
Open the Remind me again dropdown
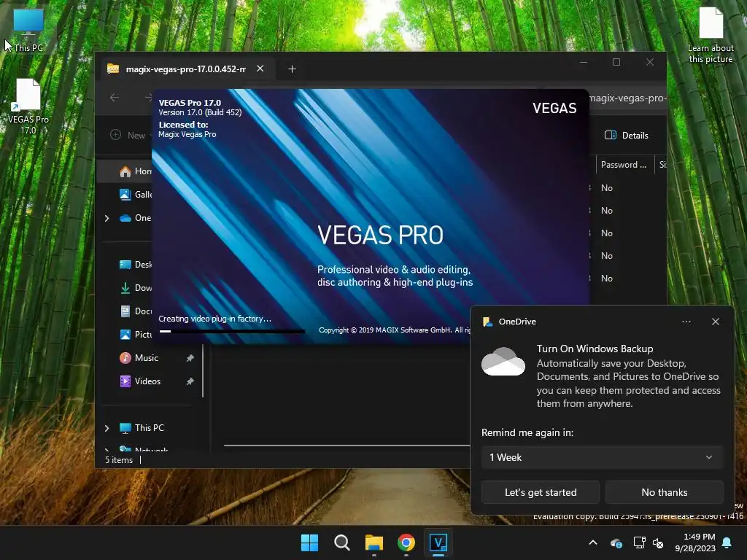pyautogui.click(x=602, y=457)
